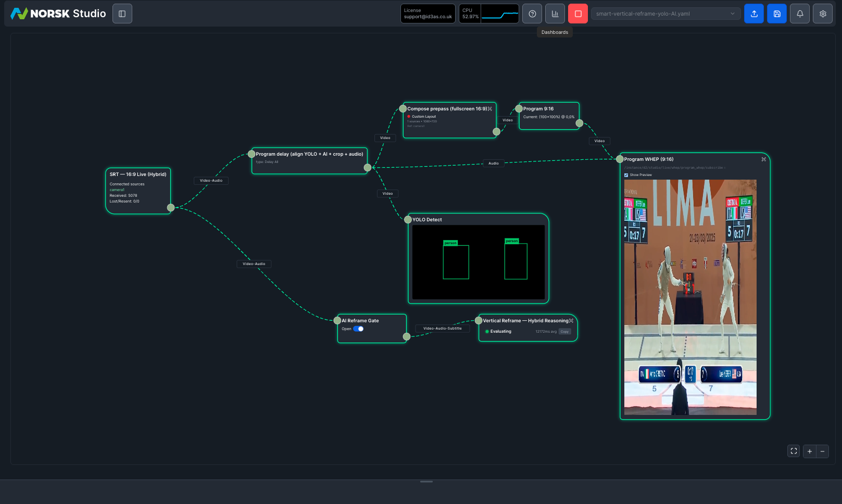Screen dimensions: 842x504
Task: Click the Program WHEP node expand icon
Action: [764, 159]
